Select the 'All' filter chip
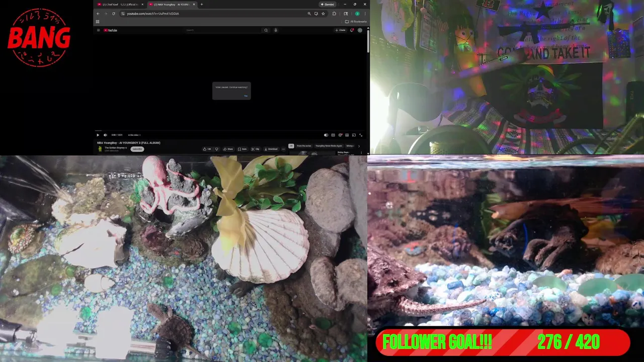644x362 pixels. [291, 146]
